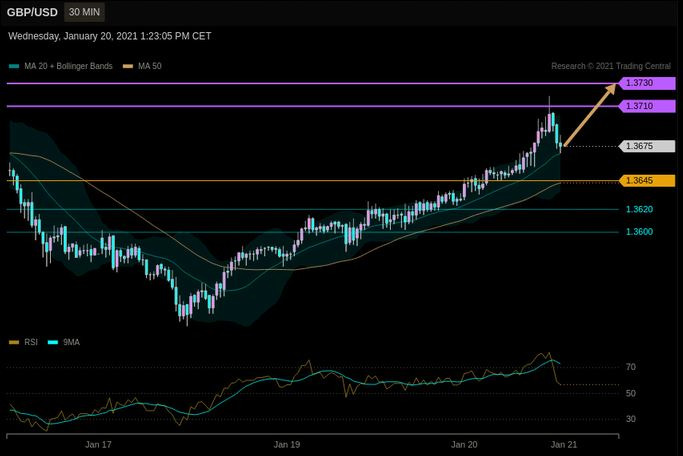Click the GBP/USD pair title
Screen dimensions: 683x456
(x=32, y=12)
